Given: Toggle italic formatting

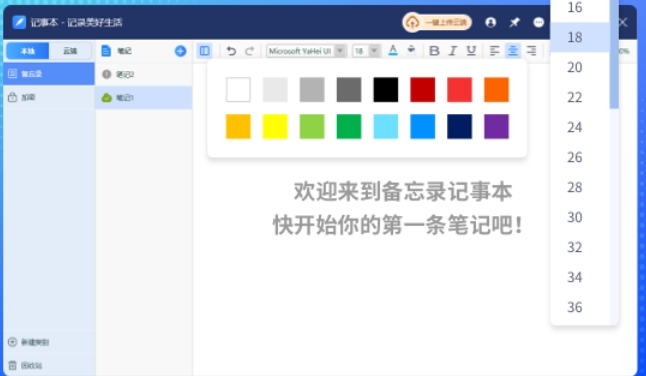Looking at the screenshot, I should click(x=453, y=51).
